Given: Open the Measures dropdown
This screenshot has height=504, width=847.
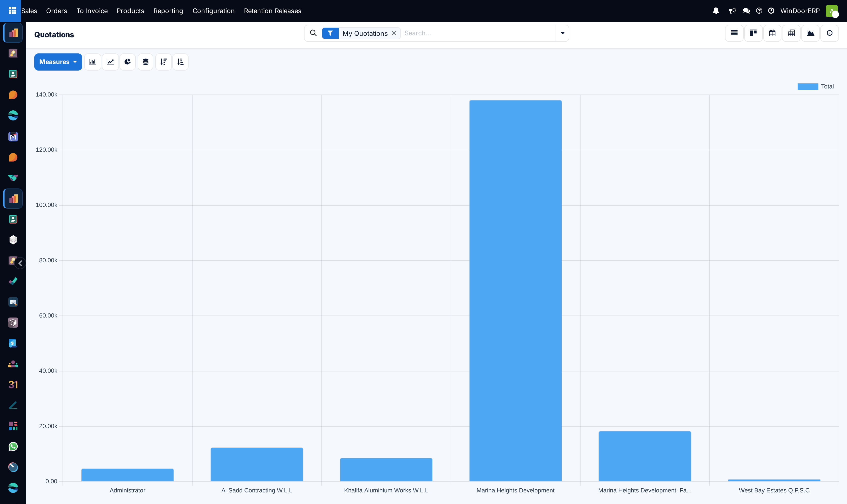Looking at the screenshot, I should click(x=58, y=62).
